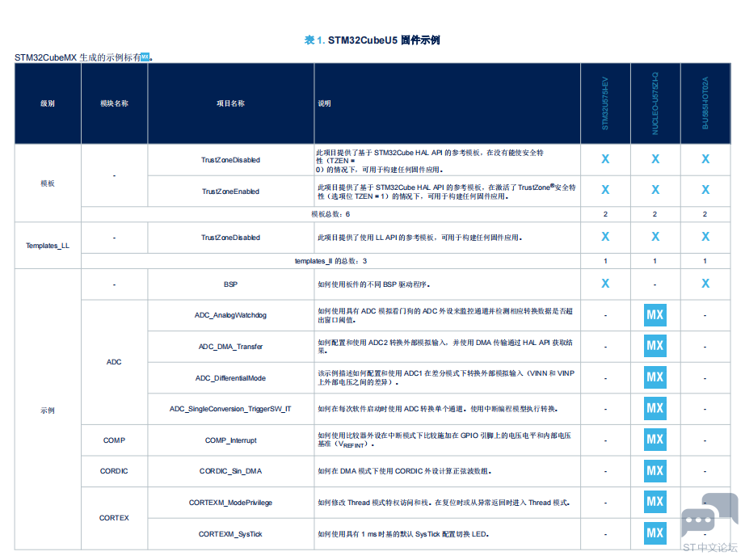Click the TrustZoneEnabled project name

click(230, 192)
